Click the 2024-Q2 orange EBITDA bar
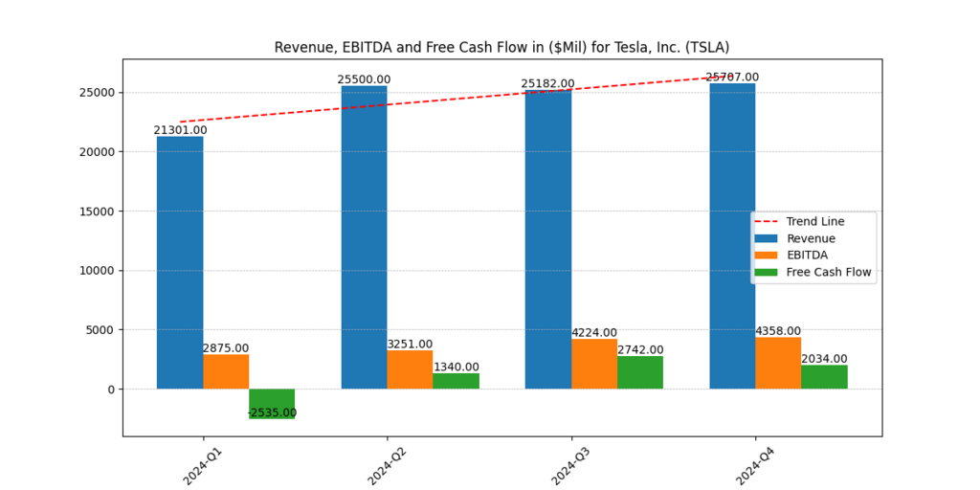 [x=410, y=369]
